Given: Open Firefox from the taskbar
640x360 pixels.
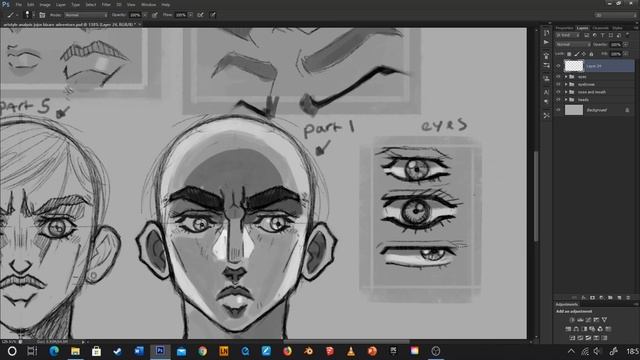Looking at the screenshot, I should [287, 351].
